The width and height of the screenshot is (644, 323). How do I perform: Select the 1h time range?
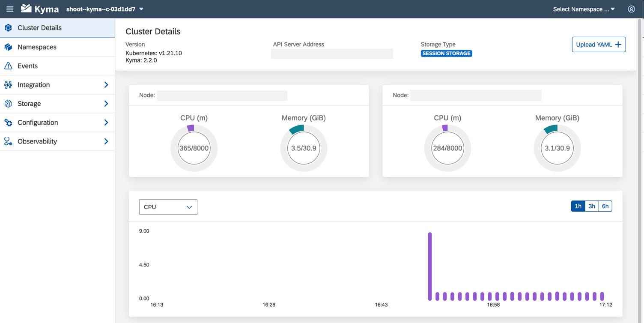pyautogui.click(x=578, y=206)
